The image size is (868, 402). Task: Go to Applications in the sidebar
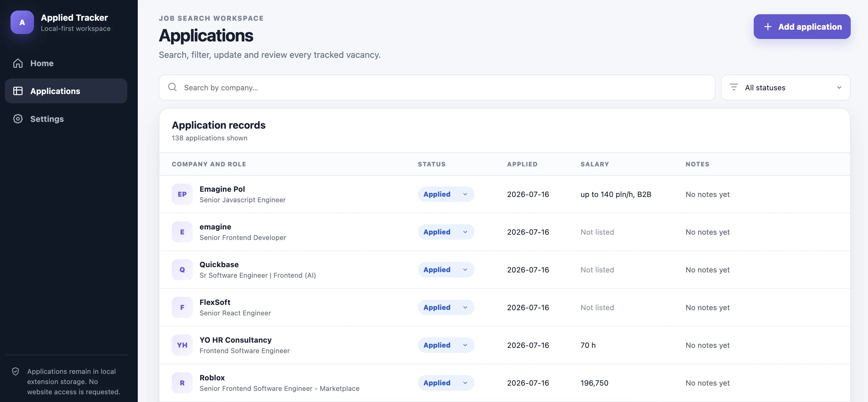66,91
